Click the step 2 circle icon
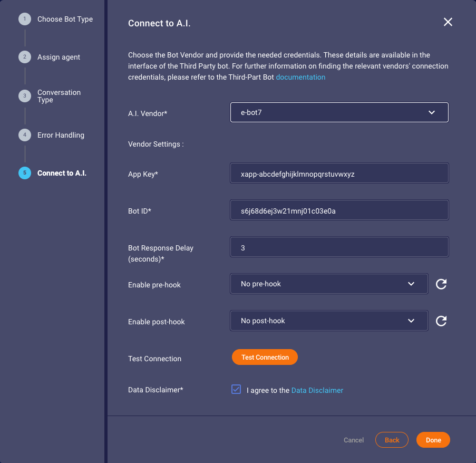Image resolution: width=476 pixels, height=463 pixels. pyautogui.click(x=25, y=57)
